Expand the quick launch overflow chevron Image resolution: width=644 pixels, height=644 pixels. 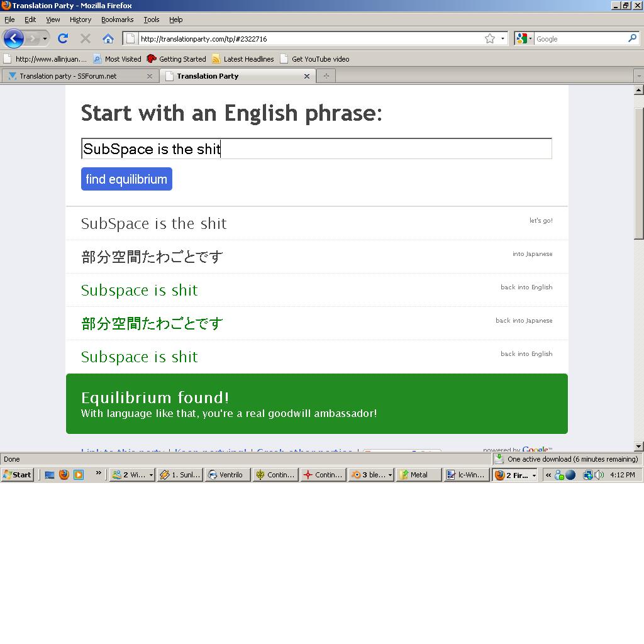click(x=98, y=473)
